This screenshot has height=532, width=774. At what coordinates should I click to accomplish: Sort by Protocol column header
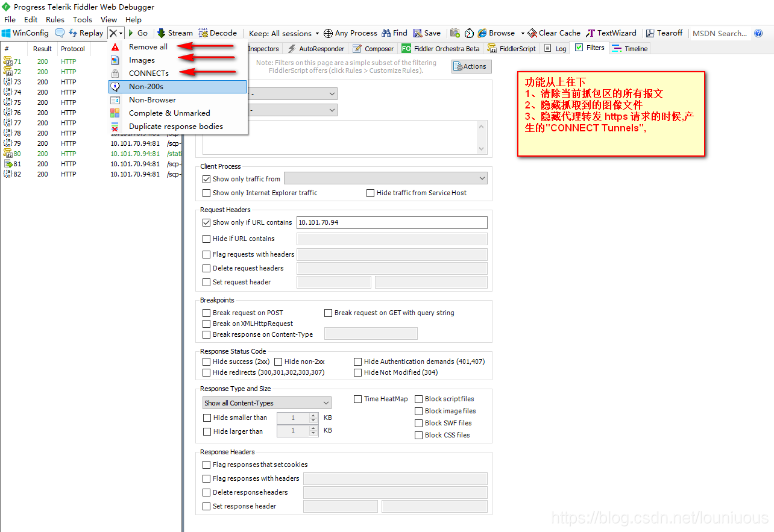[73, 49]
